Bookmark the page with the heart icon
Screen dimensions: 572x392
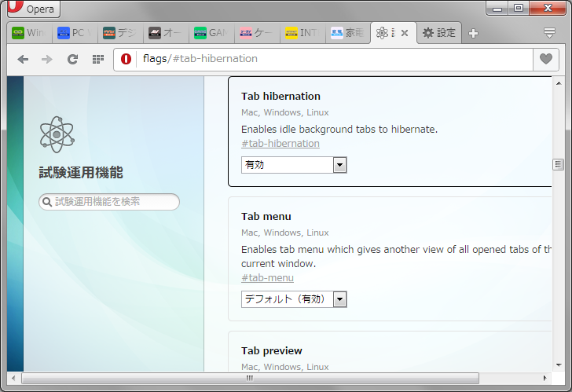(x=546, y=59)
